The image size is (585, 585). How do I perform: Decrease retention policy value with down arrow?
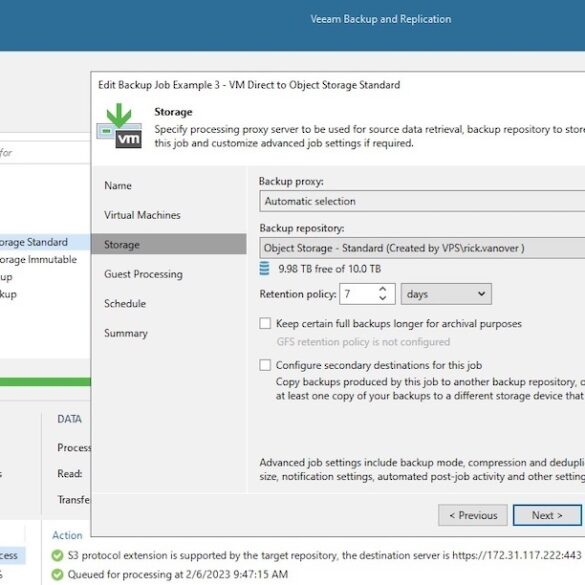382,298
